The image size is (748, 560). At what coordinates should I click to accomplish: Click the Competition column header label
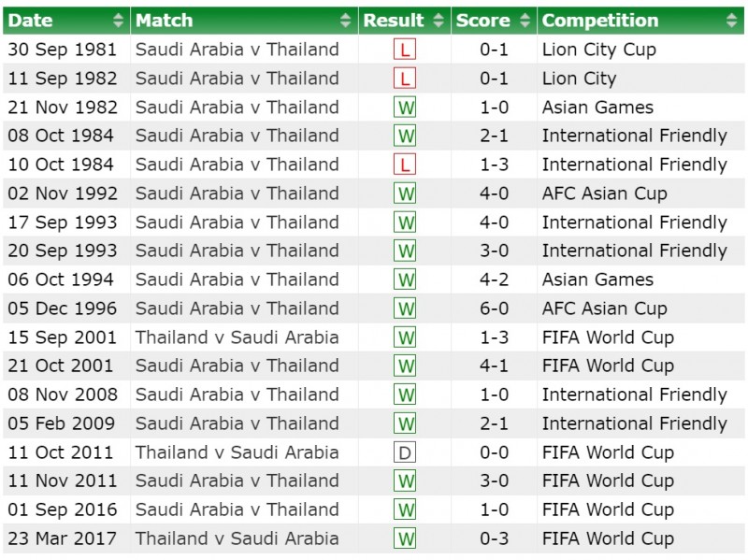(600, 20)
